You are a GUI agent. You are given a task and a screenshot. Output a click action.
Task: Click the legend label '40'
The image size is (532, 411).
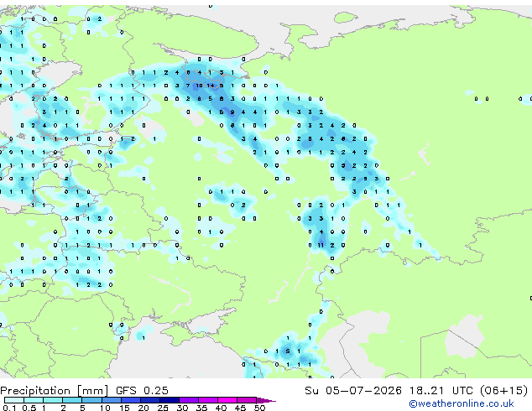coord(221,408)
